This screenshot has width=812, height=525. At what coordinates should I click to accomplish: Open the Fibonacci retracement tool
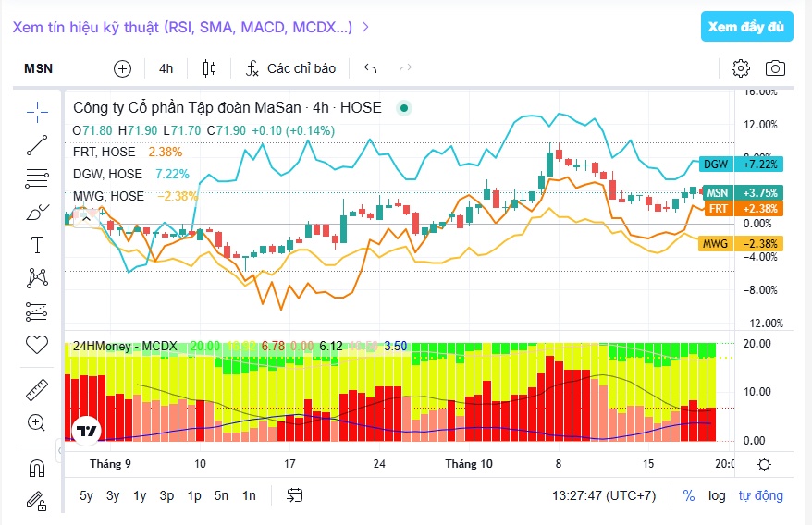pyautogui.click(x=37, y=178)
